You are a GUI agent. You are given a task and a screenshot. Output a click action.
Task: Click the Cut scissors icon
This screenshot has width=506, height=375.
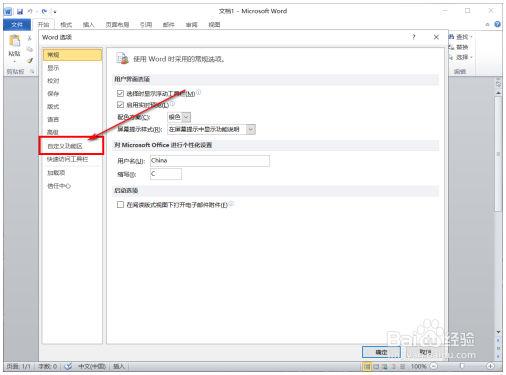pos(30,38)
